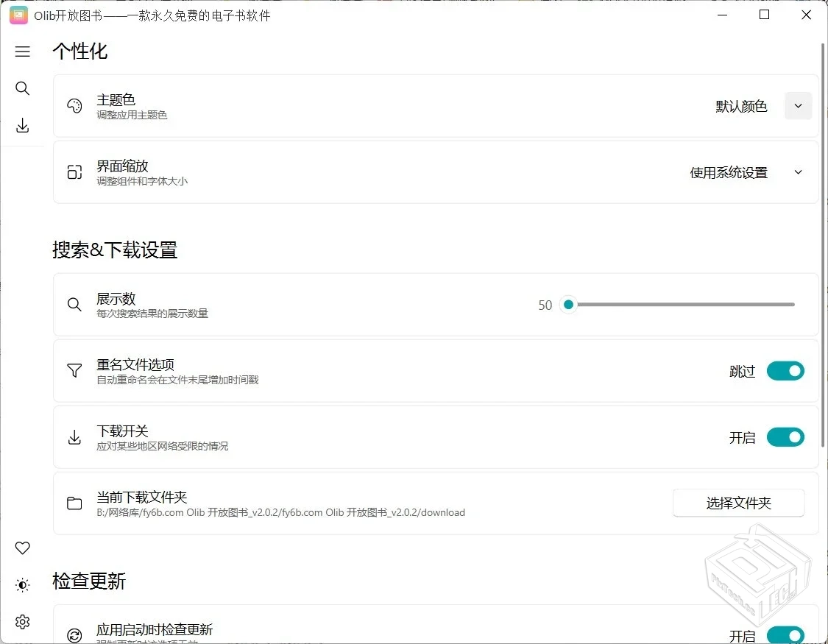Open the downloads section from the sidebar
The width and height of the screenshot is (828, 644).
point(22,125)
